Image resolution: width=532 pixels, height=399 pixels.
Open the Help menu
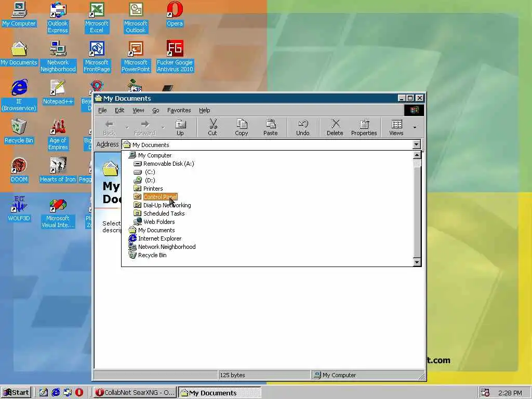204,110
